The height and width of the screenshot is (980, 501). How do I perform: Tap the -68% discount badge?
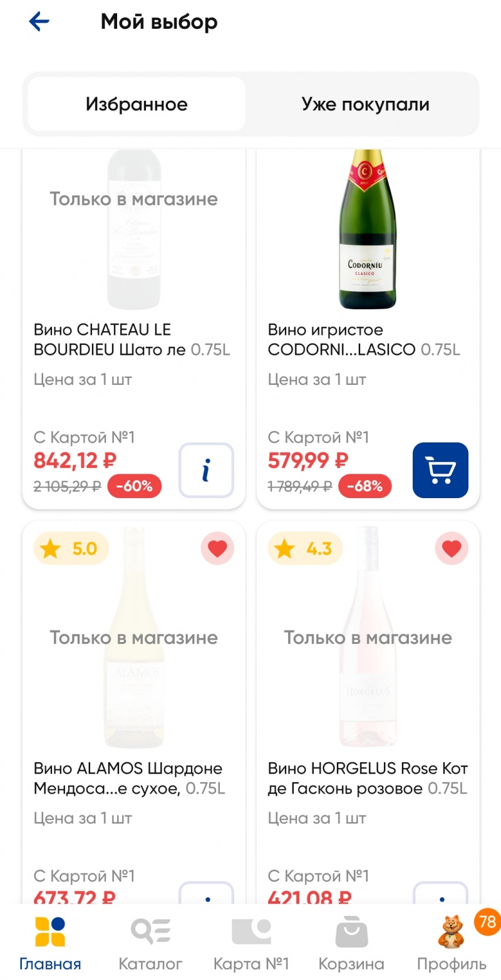point(364,486)
